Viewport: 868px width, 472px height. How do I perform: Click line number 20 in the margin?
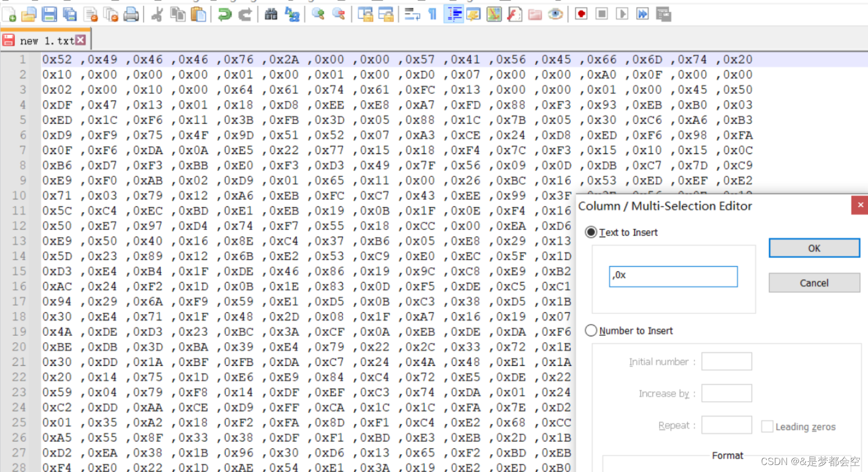[19, 347]
